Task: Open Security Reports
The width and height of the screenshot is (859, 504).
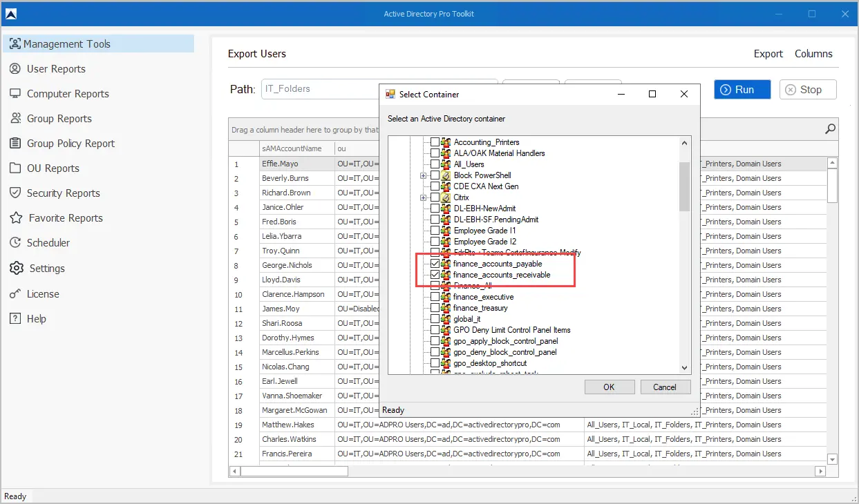Action: point(54,193)
